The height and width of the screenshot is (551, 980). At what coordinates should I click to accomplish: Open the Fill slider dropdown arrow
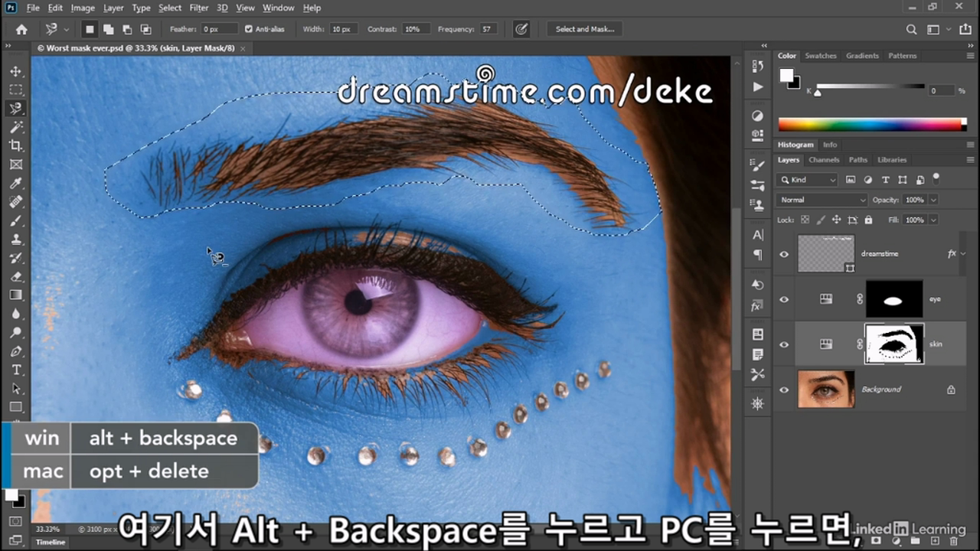(x=933, y=220)
